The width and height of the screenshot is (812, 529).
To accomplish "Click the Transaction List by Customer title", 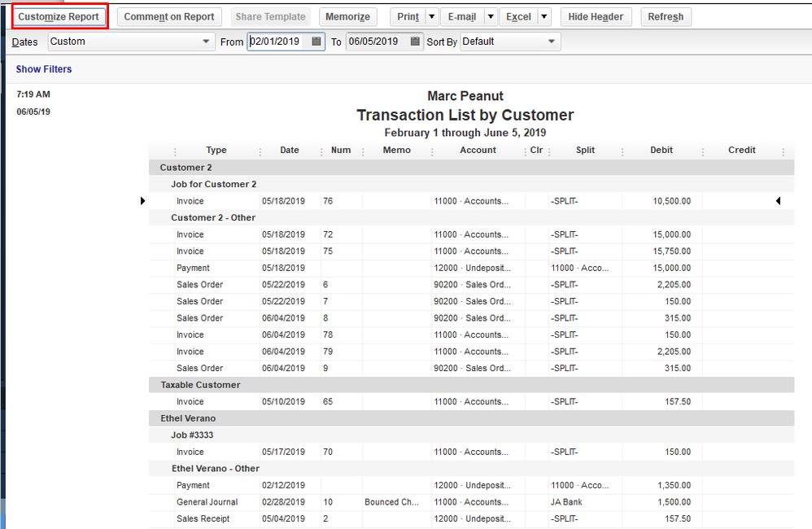I will click(465, 115).
